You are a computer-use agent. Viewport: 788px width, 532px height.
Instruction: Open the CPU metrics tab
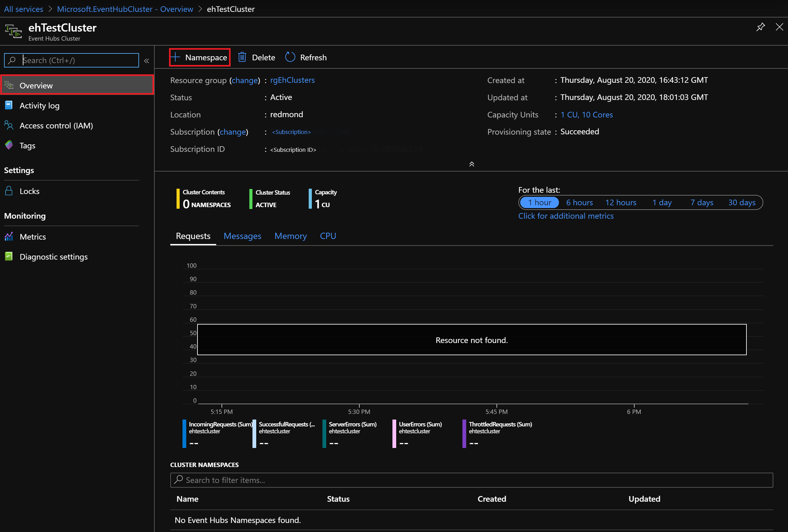tap(327, 236)
